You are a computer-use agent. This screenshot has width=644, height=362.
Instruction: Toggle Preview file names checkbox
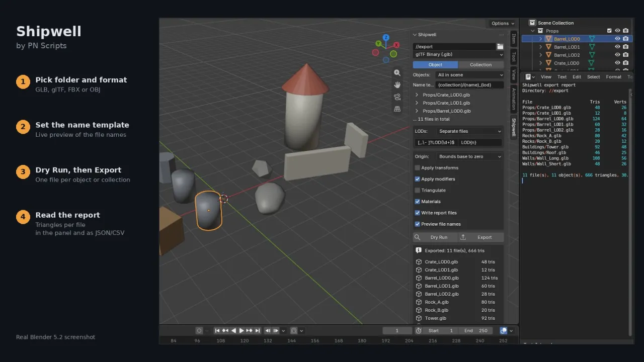[417, 224]
